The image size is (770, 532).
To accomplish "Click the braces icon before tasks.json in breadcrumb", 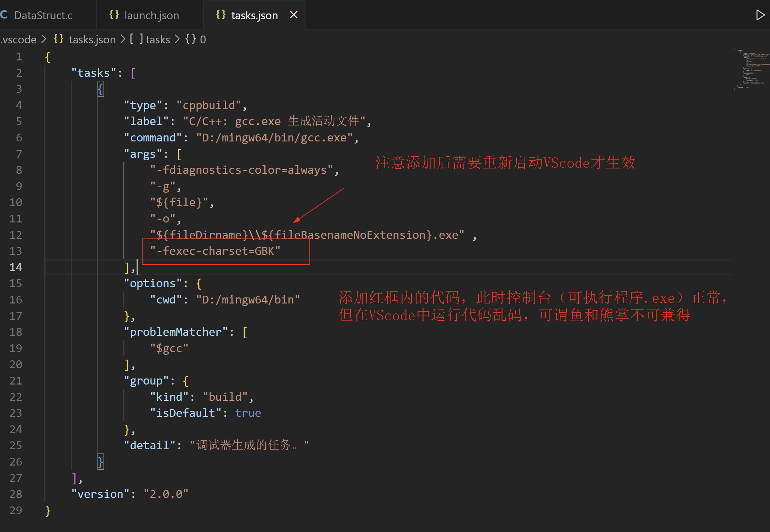I will [x=59, y=39].
